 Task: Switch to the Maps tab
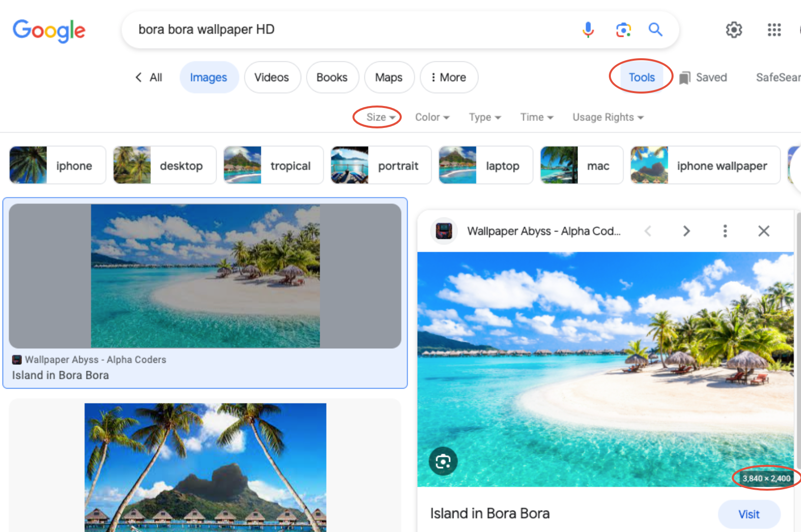389,77
